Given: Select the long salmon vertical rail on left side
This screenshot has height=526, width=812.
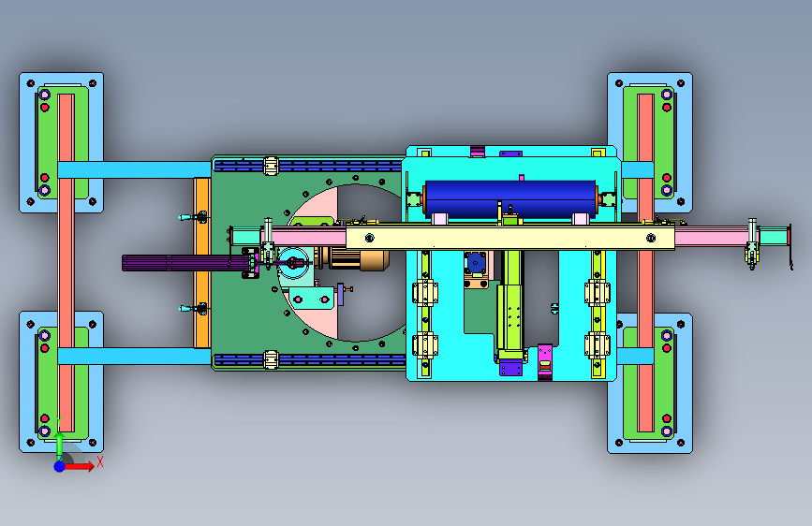Looking at the screenshot, I should (66, 263).
